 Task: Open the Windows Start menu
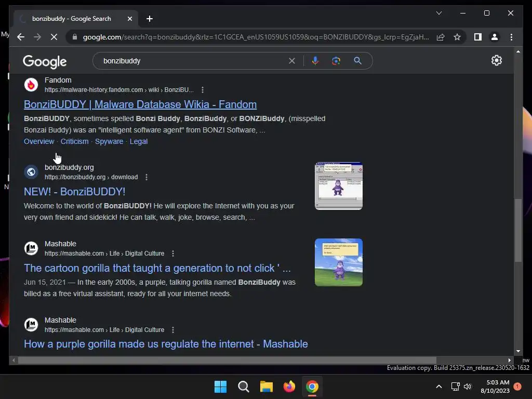click(x=220, y=387)
